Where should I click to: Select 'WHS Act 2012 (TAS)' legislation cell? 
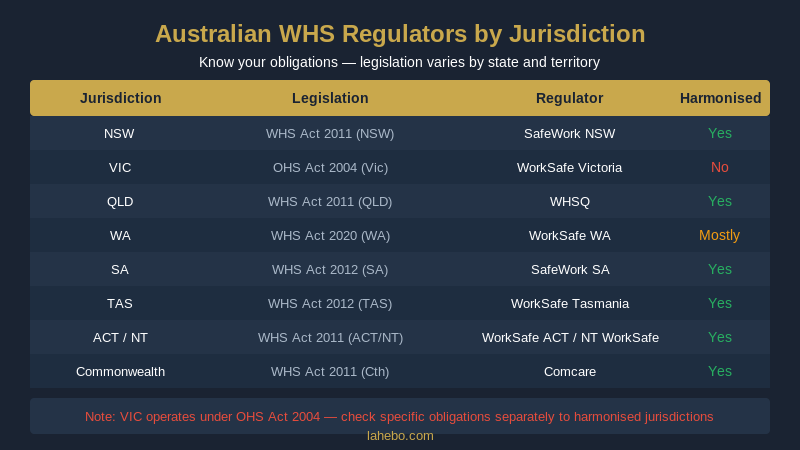click(x=330, y=304)
